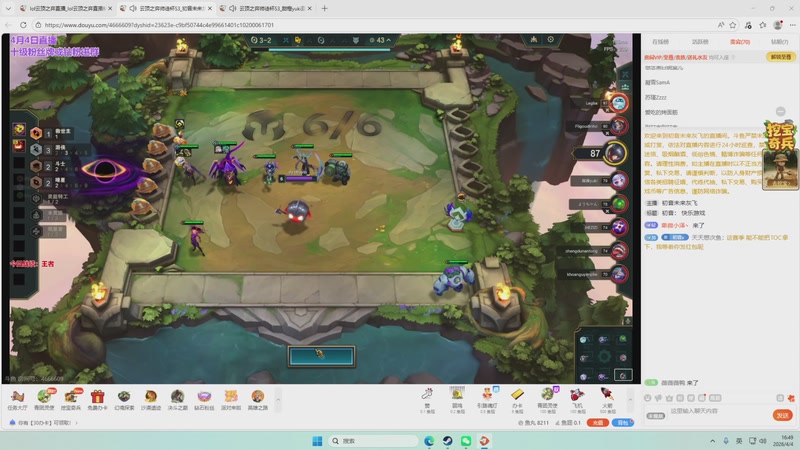Open a new browser tab

point(324,8)
